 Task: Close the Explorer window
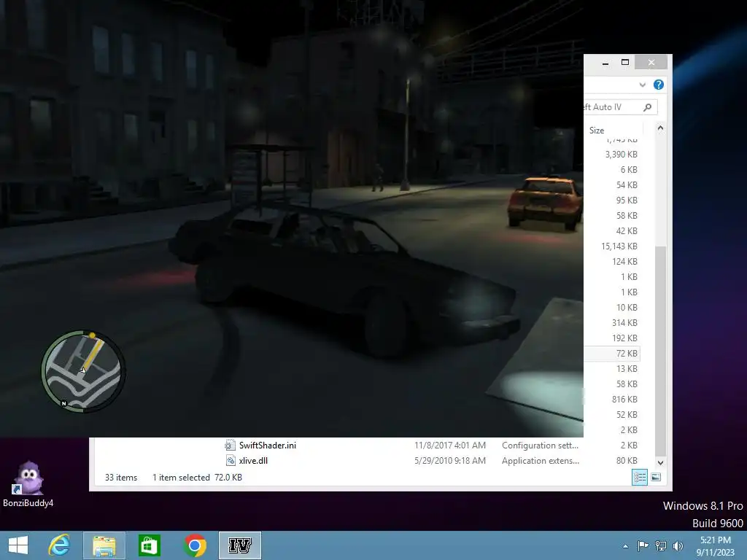(x=651, y=63)
